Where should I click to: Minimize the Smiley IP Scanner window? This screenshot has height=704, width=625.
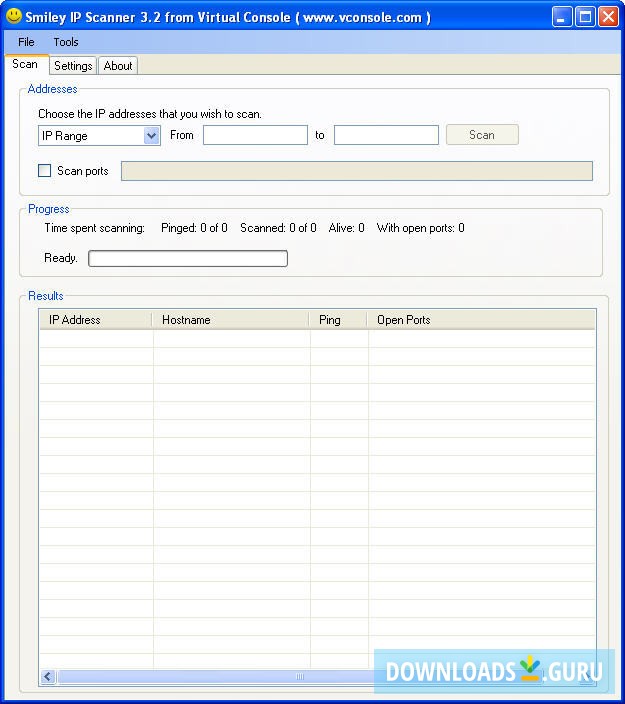pyautogui.click(x=562, y=17)
